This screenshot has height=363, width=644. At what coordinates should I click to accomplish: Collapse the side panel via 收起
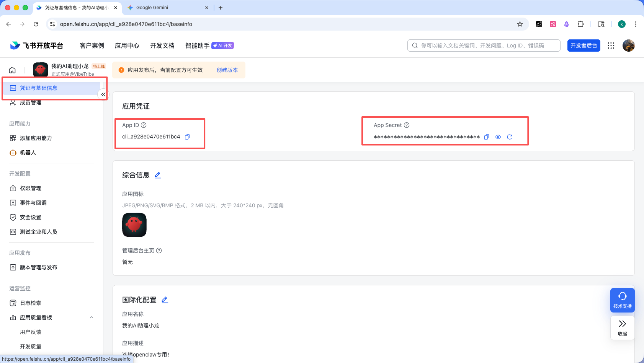click(x=622, y=328)
